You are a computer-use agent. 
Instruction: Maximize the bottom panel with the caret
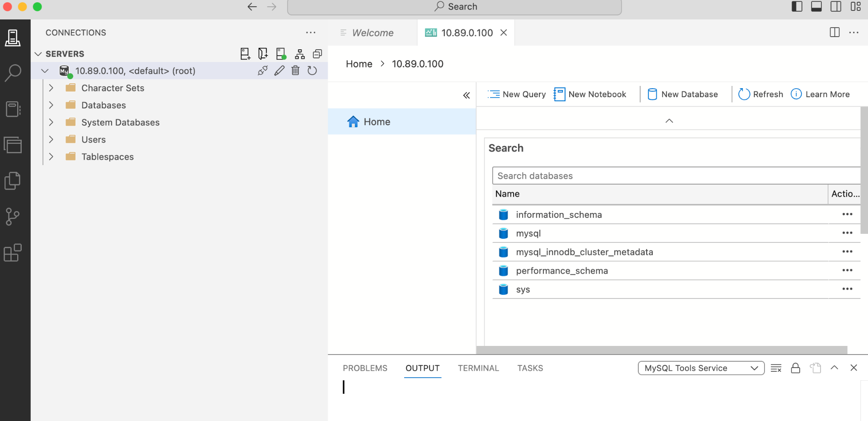tap(835, 368)
